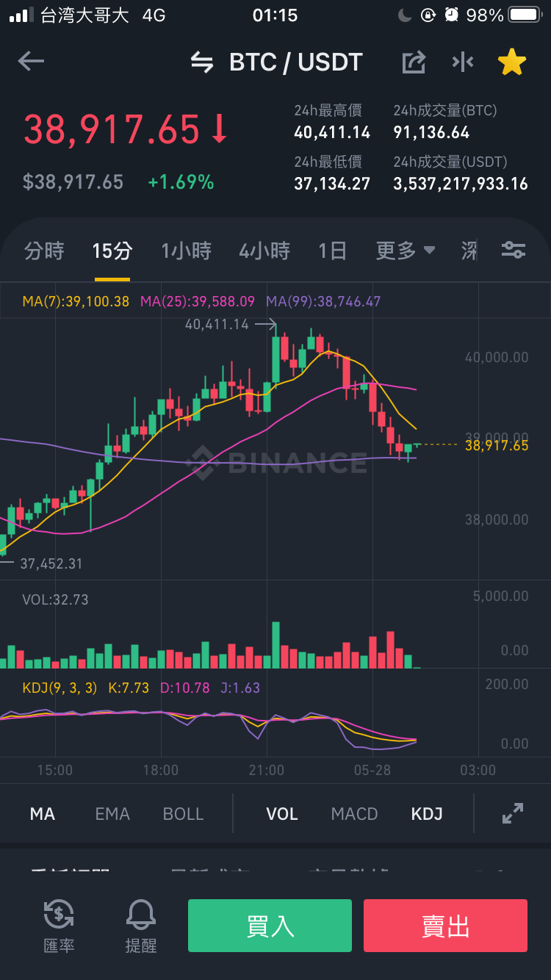Expand chart to fullscreen mode

(x=512, y=813)
